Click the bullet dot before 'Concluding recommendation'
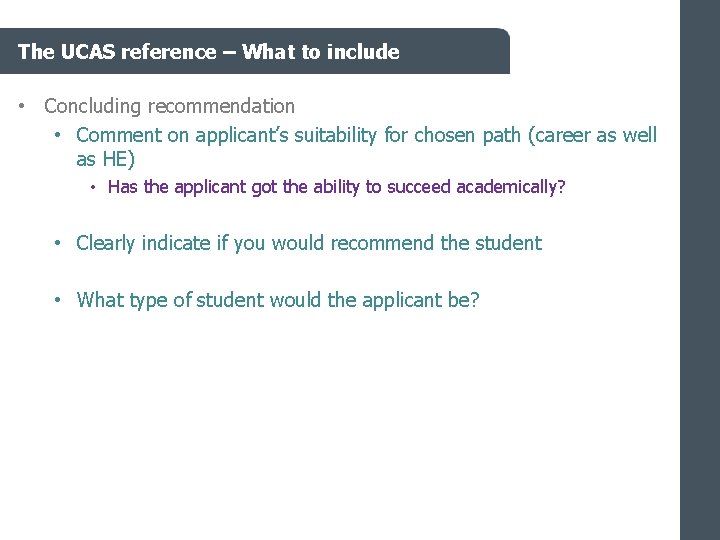720x540 pixels. coord(21,106)
